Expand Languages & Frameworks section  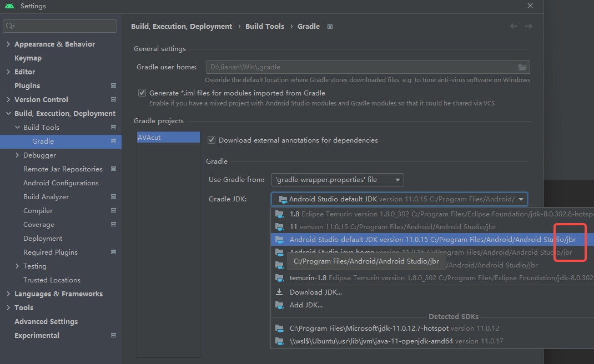[8, 294]
